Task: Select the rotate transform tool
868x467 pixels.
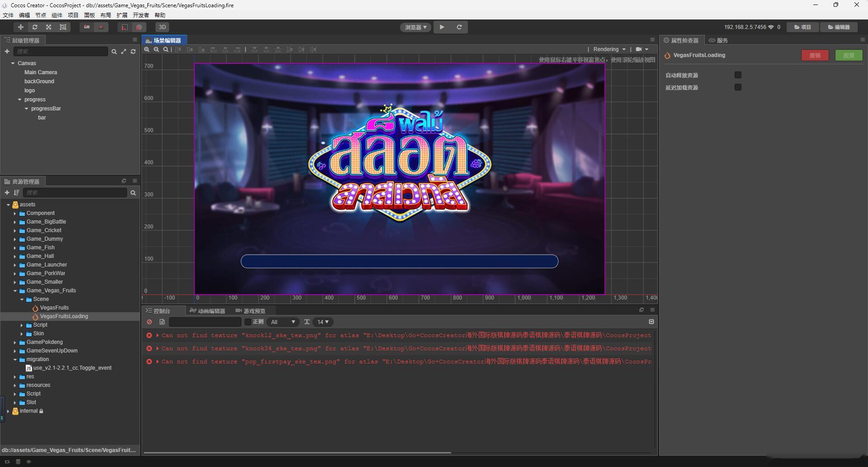Action: [x=35, y=27]
